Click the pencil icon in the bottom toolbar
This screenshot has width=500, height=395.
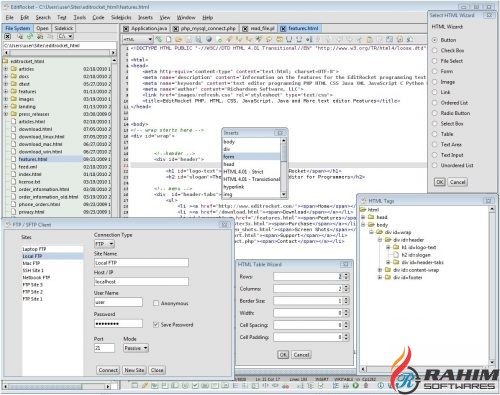pyautogui.click(x=145, y=386)
